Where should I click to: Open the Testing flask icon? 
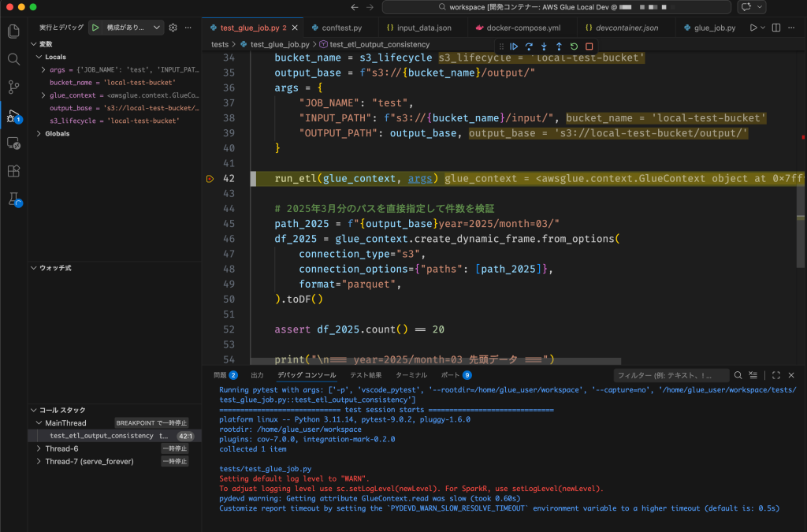pyautogui.click(x=13, y=199)
